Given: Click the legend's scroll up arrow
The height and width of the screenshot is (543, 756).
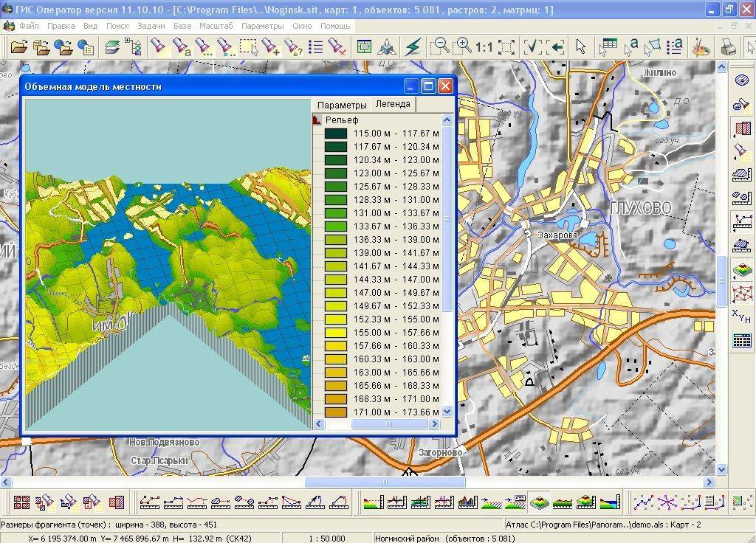Looking at the screenshot, I should pyautogui.click(x=447, y=120).
